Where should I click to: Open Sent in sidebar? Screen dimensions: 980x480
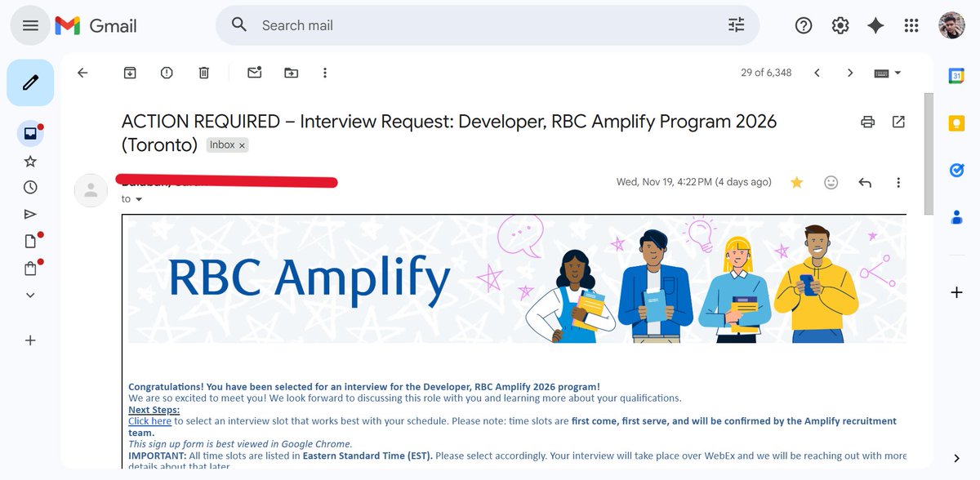point(30,214)
